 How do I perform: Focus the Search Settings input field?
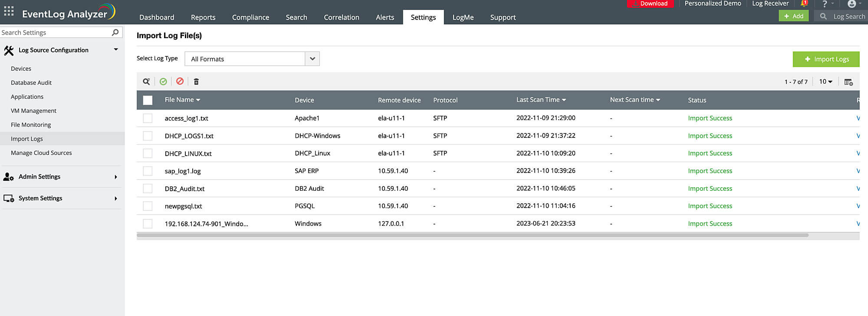tap(61, 33)
